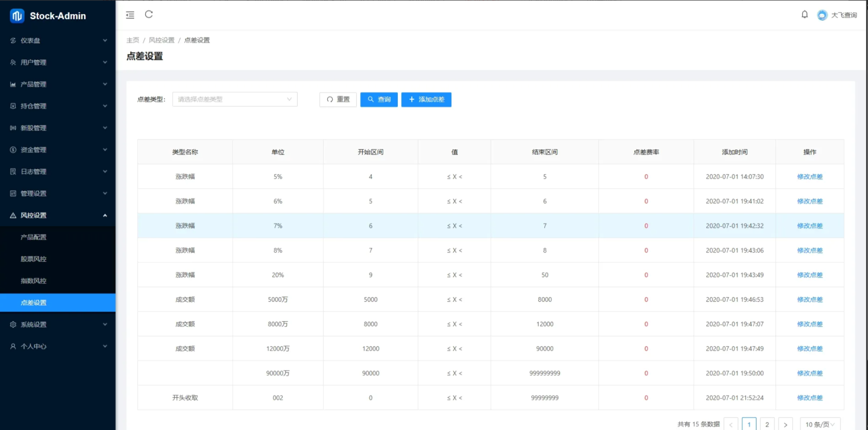Open the notification bell

pyautogui.click(x=804, y=14)
